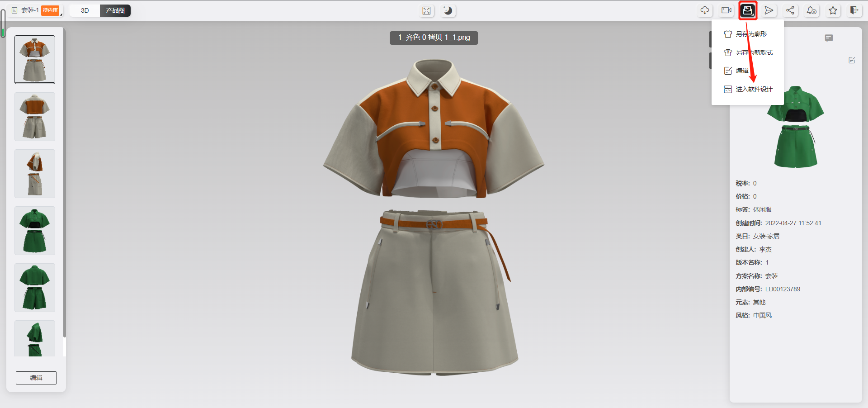Viewport: 868px width, 408px height.
Task: Click the star favorite icon
Action: (833, 10)
